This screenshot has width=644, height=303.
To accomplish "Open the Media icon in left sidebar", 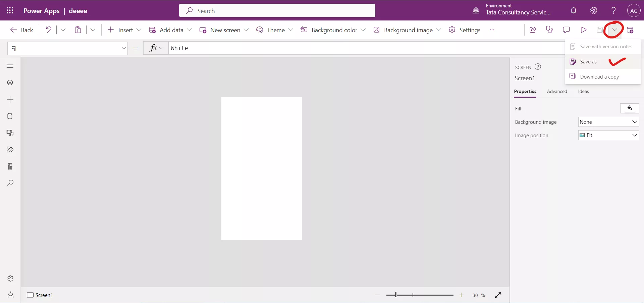I will [10, 133].
